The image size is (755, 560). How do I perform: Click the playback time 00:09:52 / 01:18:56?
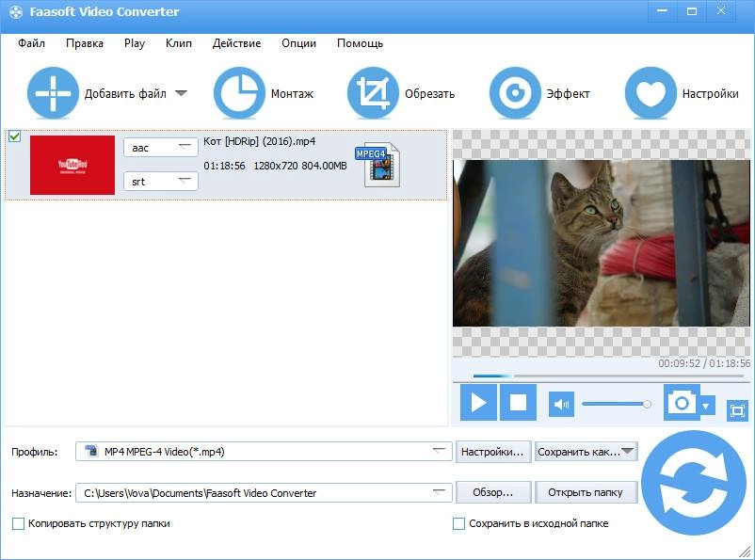click(704, 363)
